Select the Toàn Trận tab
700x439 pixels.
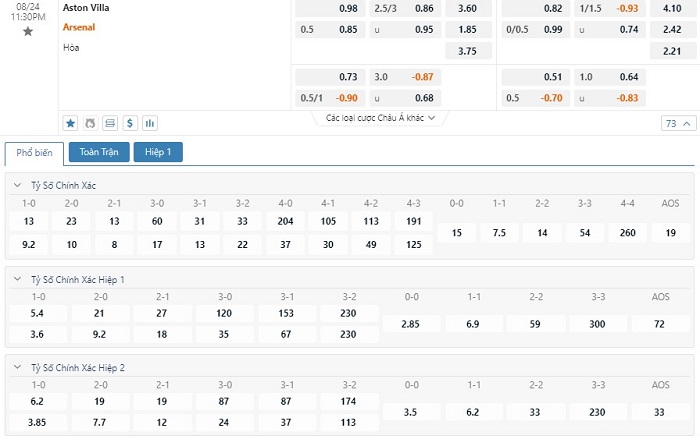tap(98, 152)
